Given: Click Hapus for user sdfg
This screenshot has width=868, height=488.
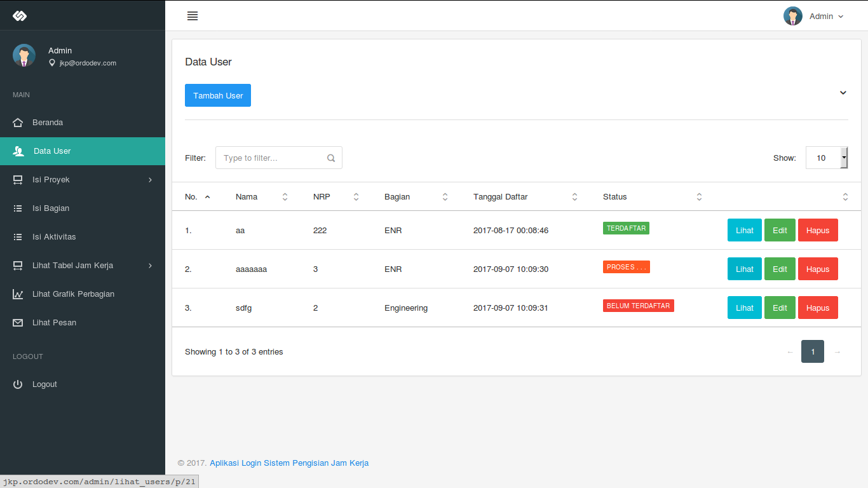Looking at the screenshot, I should pos(818,308).
